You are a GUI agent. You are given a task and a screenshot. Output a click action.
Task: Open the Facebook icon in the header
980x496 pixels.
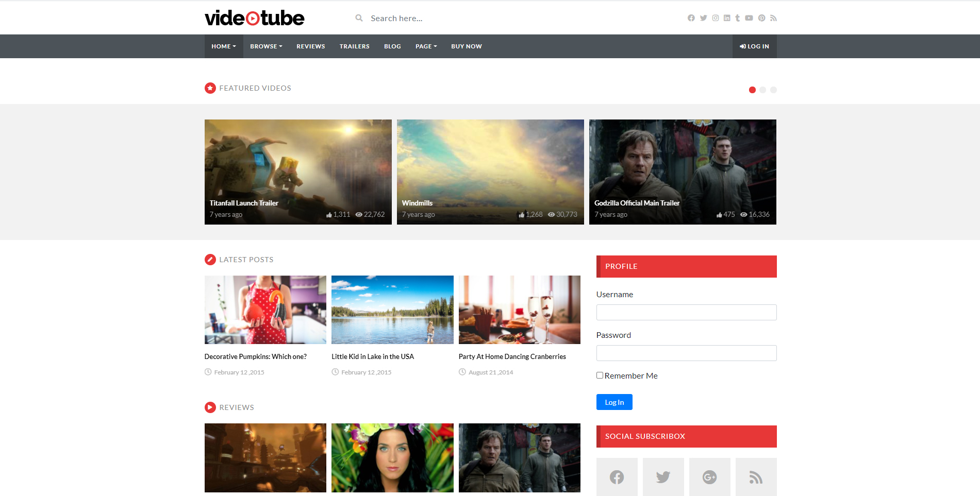pos(691,18)
